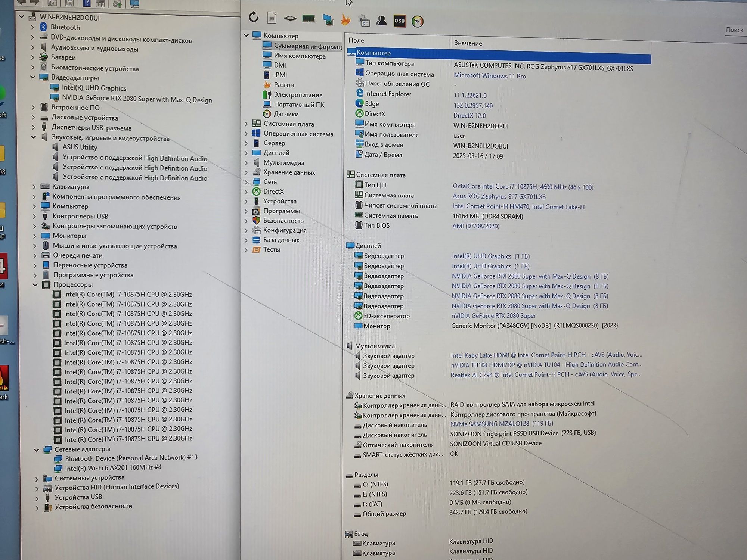Image resolution: width=747 pixels, height=560 pixels.
Task: Select Intel(R) Wi-Fi 6 AX201 adapter
Action: [x=113, y=467]
